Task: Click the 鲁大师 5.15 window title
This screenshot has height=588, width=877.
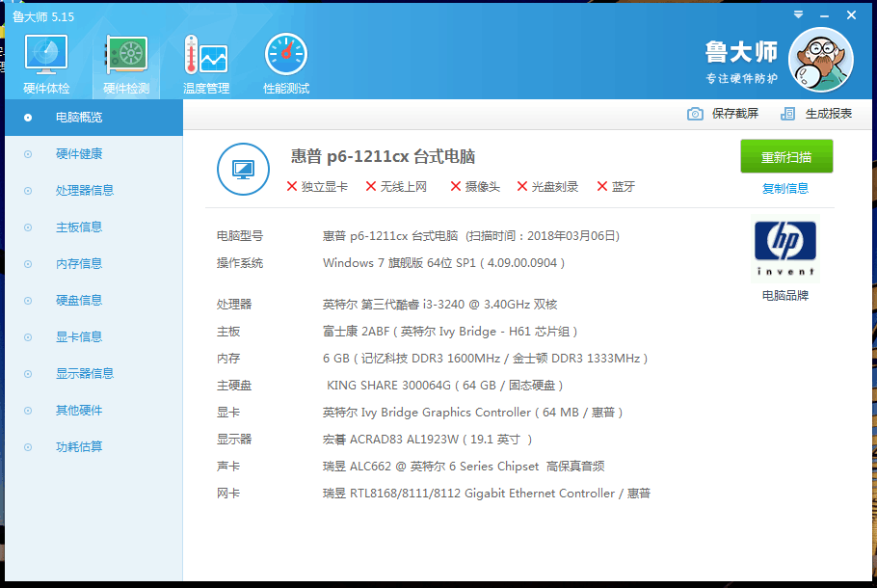Action: coord(43,16)
